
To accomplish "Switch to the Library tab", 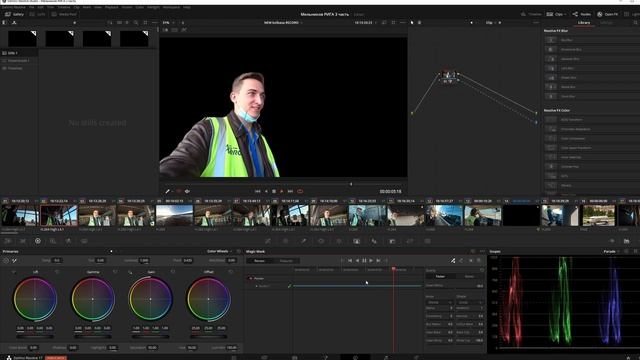I will [584, 23].
